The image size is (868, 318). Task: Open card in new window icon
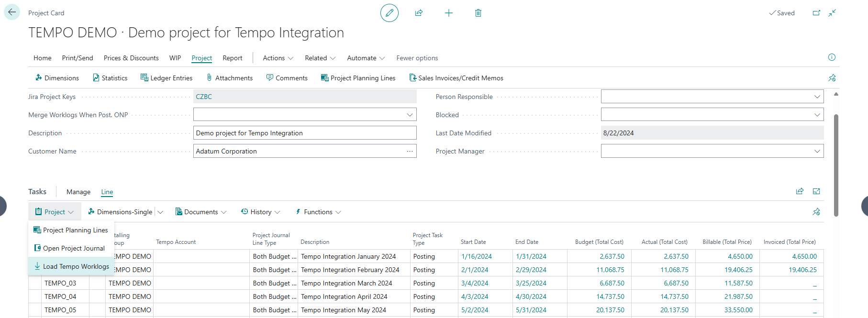tap(816, 13)
